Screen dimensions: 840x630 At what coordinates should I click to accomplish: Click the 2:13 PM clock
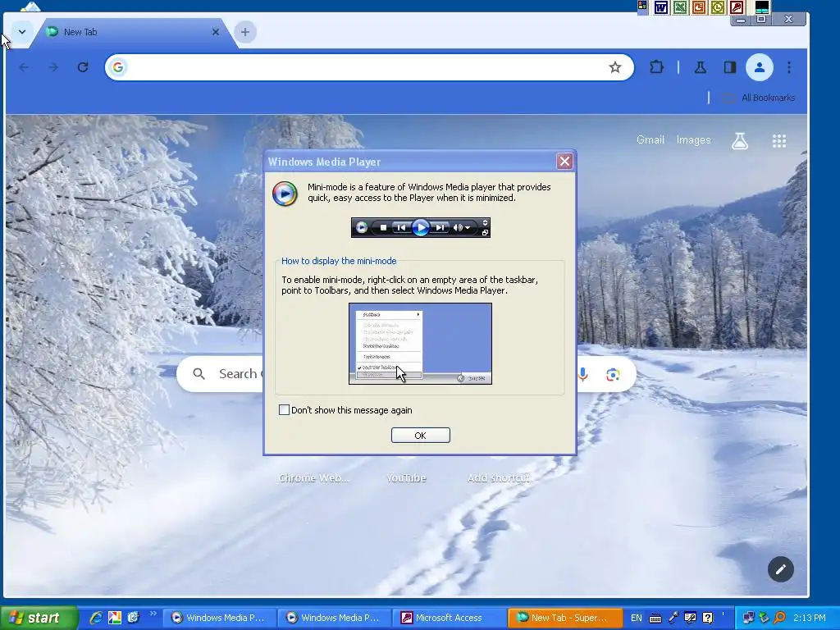(810, 618)
